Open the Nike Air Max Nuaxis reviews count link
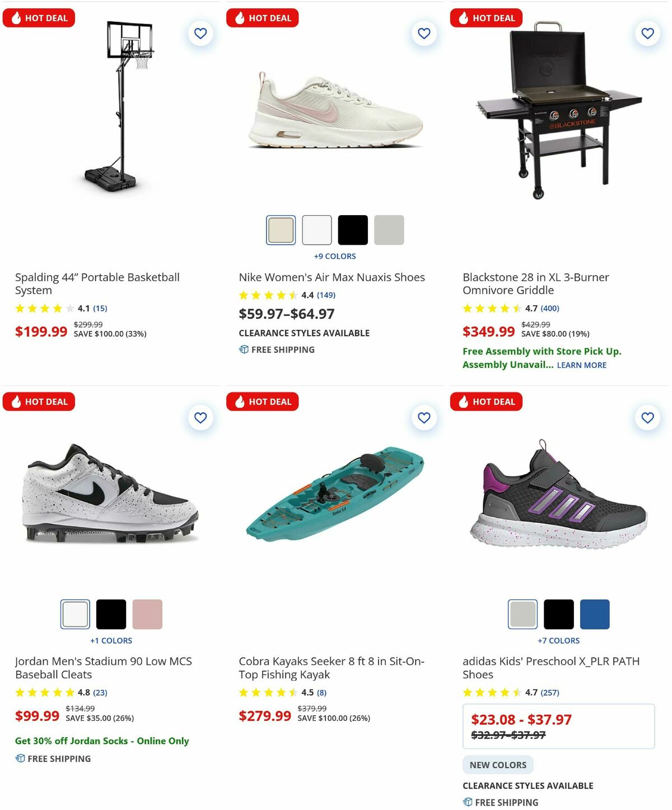The height and width of the screenshot is (810, 672). click(x=325, y=295)
